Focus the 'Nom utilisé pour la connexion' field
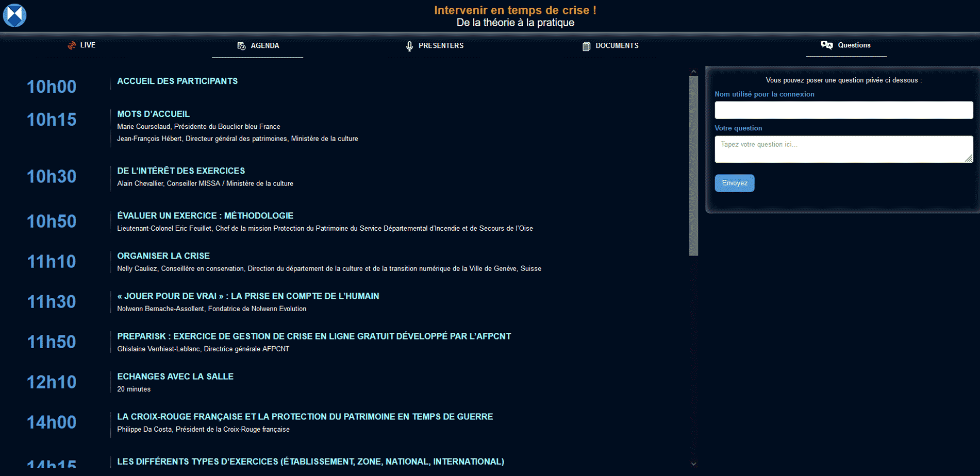This screenshot has width=980, height=476. [x=843, y=110]
